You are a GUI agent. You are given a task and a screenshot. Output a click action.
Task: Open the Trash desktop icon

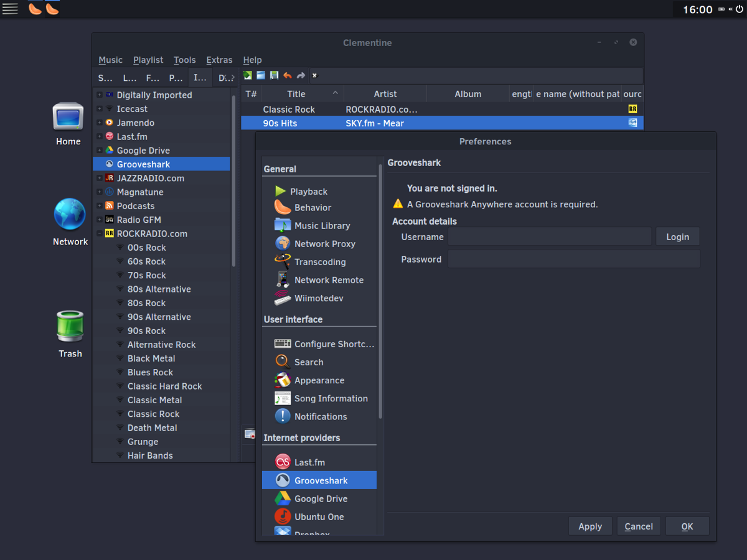(x=70, y=334)
